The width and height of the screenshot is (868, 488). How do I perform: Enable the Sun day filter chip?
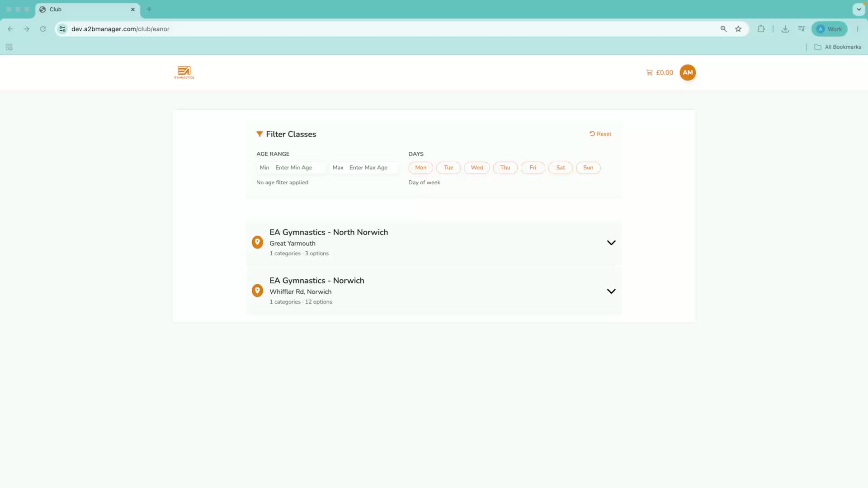point(588,168)
